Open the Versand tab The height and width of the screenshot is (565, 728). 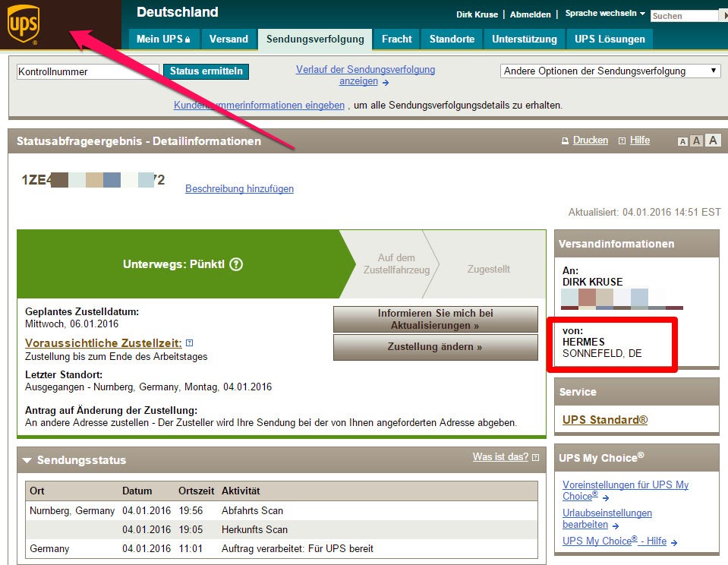228,39
